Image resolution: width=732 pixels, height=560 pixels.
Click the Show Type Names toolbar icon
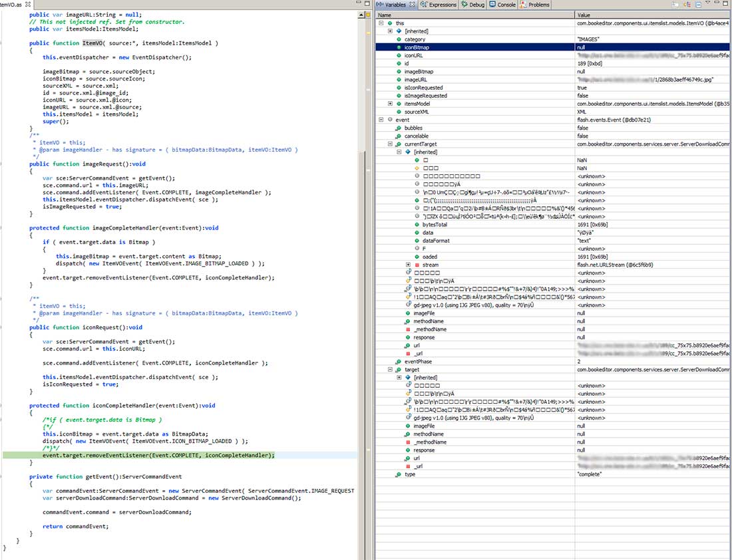675,5
